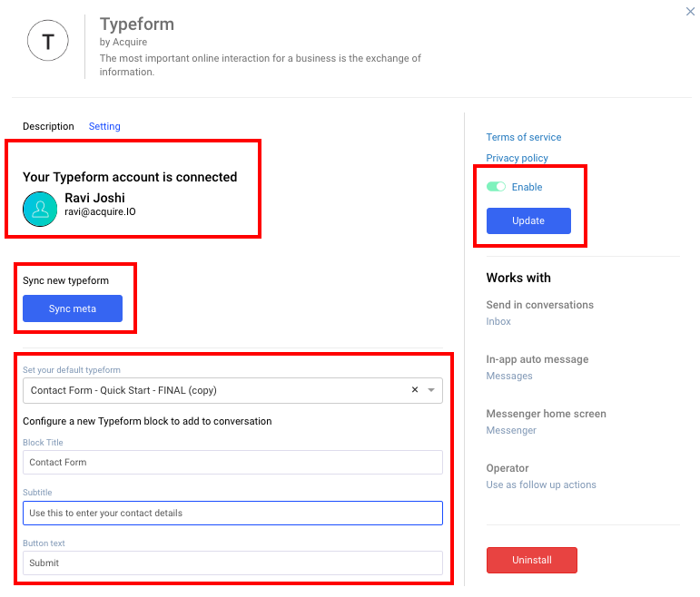Open the Contact Form - Quick Start combo box
Screen dimensions: 700x597
[232, 390]
